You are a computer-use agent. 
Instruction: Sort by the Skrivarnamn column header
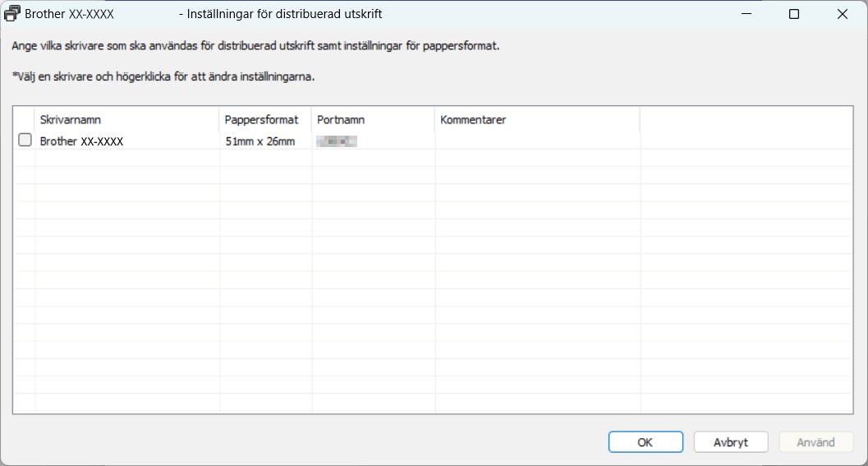(x=126, y=120)
